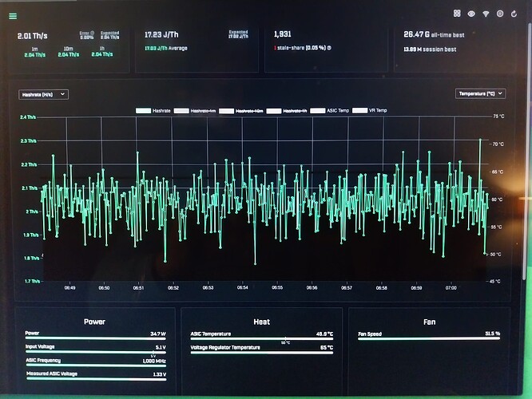Click the ASIC Temperature bar
This screenshot has height=399, width=532.
pyautogui.click(x=261, y=338)
